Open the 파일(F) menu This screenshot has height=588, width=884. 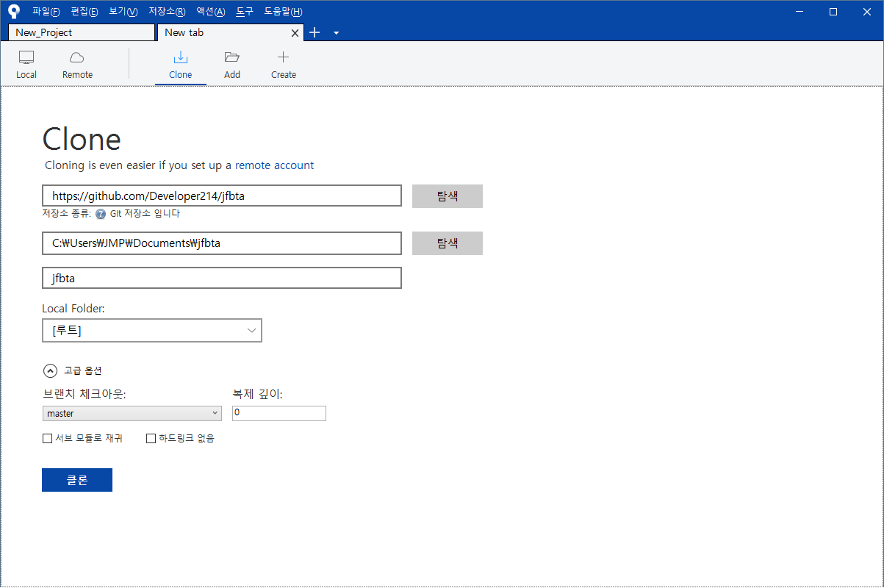[46, 12]
